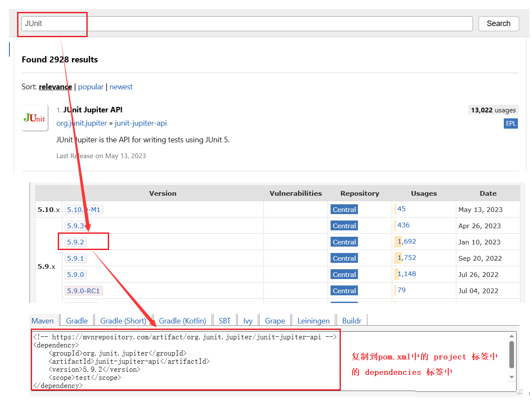Switch to the Gradle (Short) tab
The image size is (532, 400).
(x=123, y=321)
